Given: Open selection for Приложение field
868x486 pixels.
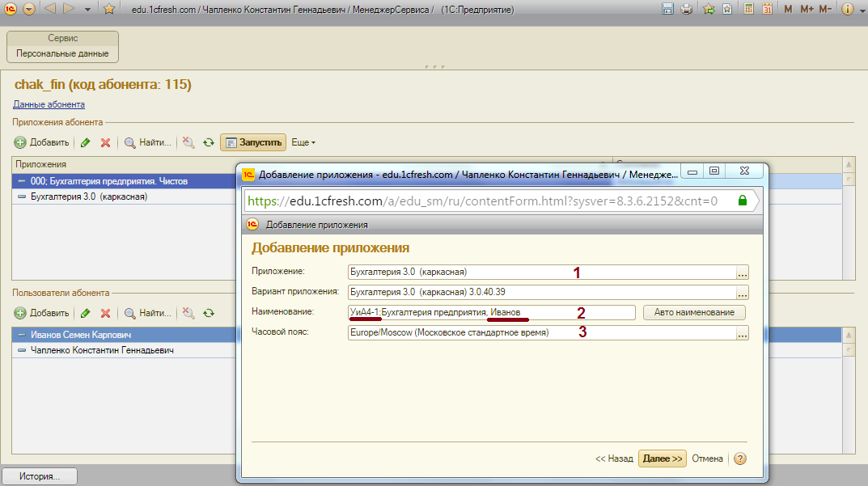Looking at the screenshot, I should pyautogui.click(x=743, y=273).
